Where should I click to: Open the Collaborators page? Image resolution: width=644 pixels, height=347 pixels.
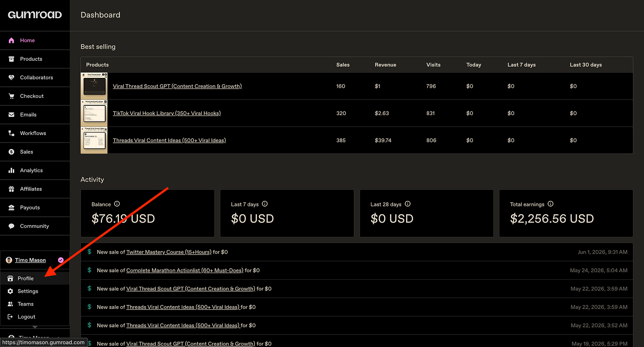35,77
